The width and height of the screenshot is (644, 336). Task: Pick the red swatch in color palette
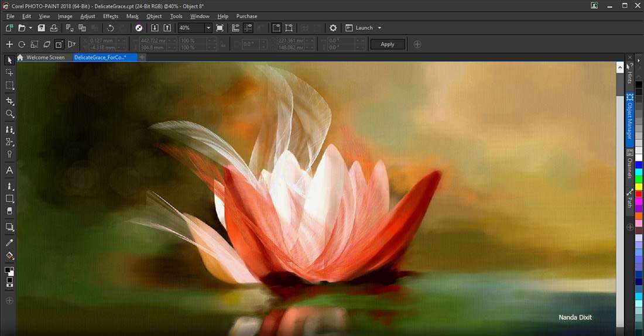[638, 194]
